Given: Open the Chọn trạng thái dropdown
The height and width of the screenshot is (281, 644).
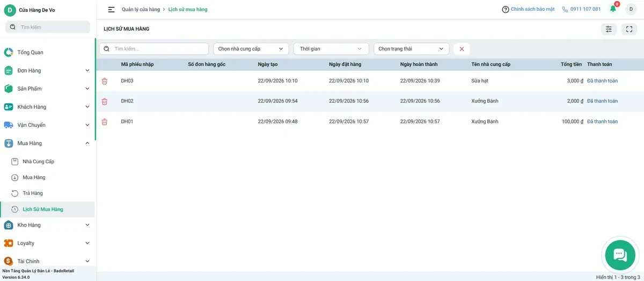Looking at the screenshot, I should coord(412,49).
